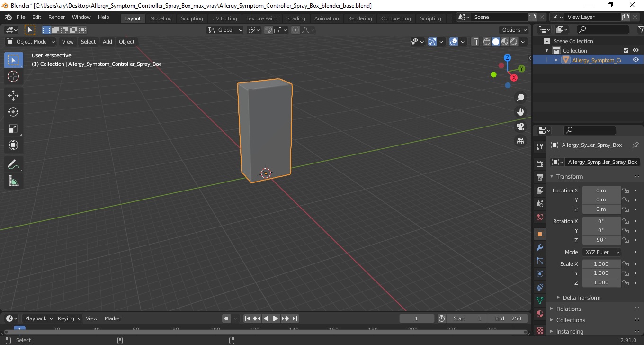The width and height of the screenshot is (644, 345).
Task: Open the Global transform orientation dropdown
Action: (225, 30)
